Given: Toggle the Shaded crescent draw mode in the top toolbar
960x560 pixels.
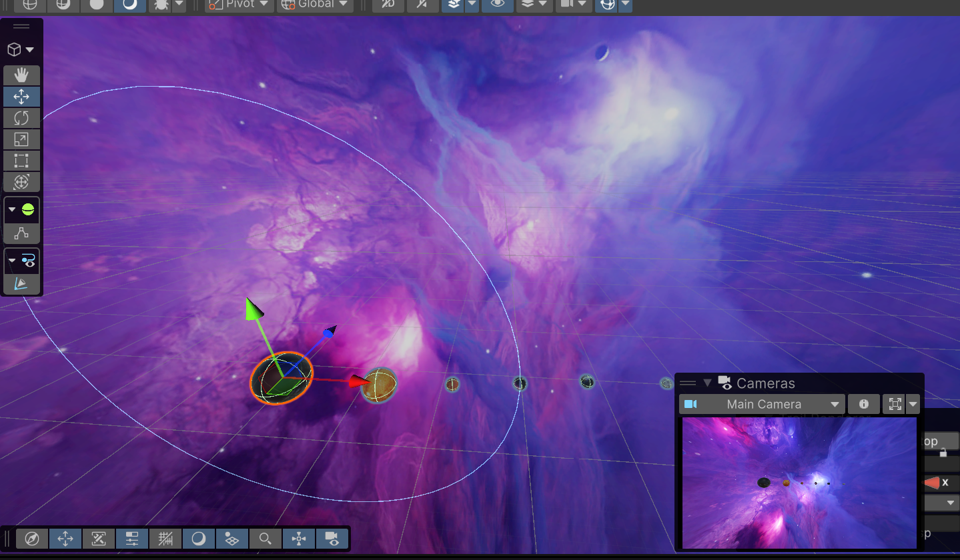Looking at the screenshot, I should 130,5.
